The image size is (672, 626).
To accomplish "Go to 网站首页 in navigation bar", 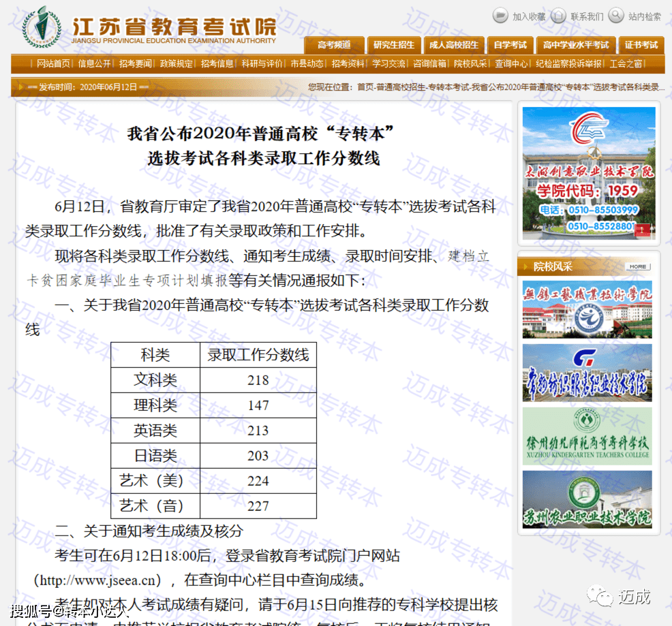I will click(x=53, y=64).
